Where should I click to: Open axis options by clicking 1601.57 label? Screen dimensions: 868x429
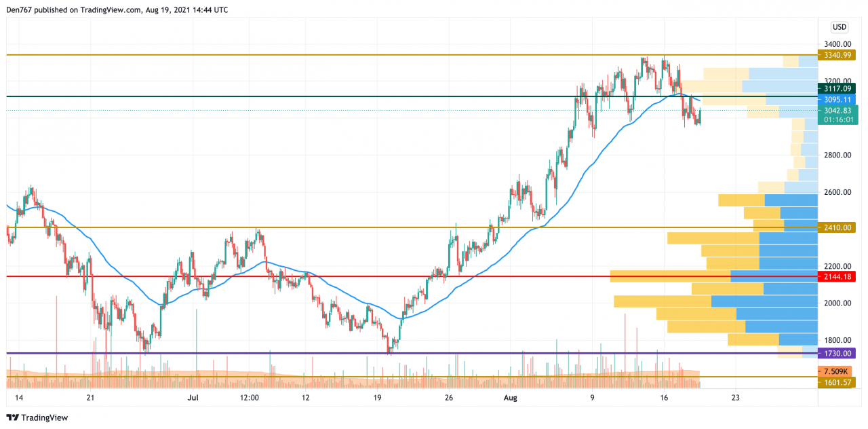pos(838,382)
